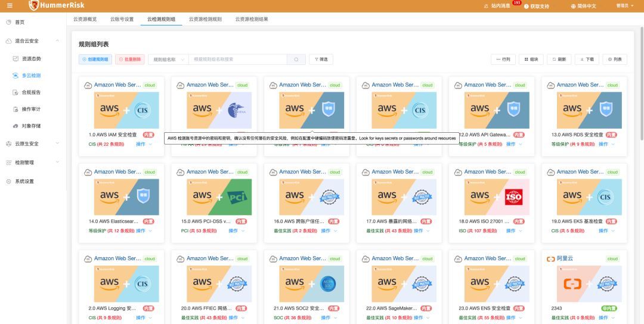The height and width of the screenshot is (324, 644).
Task: Switch to 云资源检测规则 tab
Action: pos(205,19)
